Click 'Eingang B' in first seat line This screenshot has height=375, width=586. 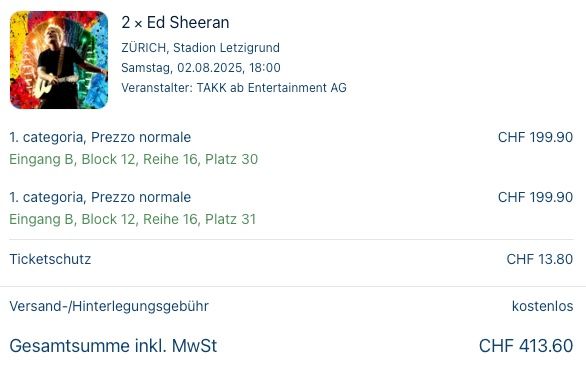41,159
